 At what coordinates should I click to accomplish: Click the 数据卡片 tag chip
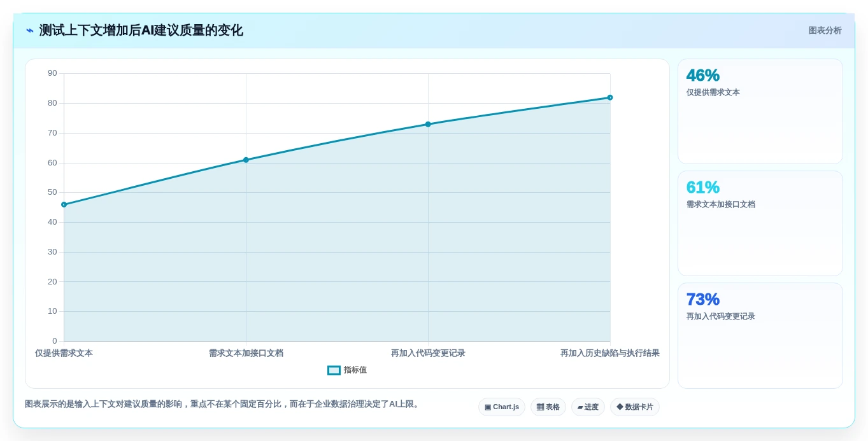pos(635,407)
